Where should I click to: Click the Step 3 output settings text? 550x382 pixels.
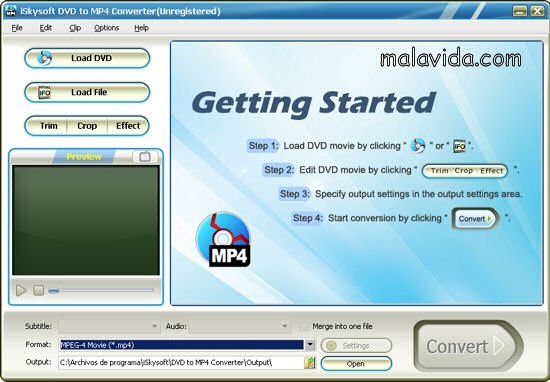(x=418, y=194)
